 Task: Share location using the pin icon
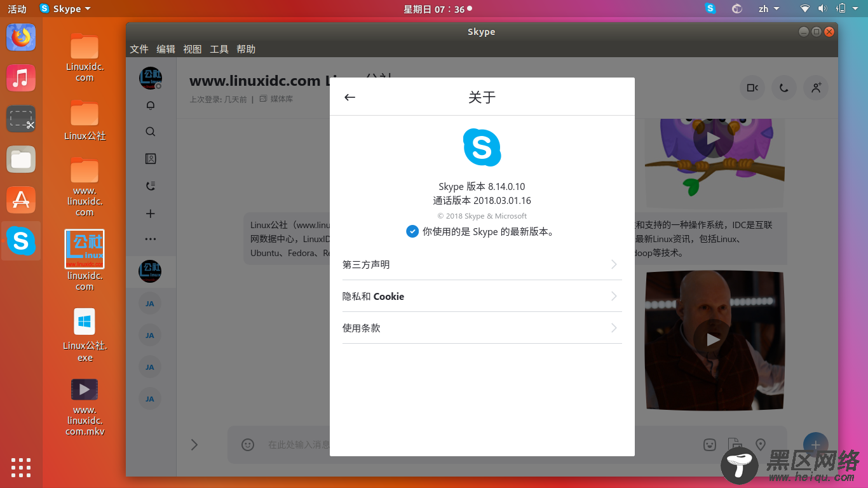pos(760,445)
